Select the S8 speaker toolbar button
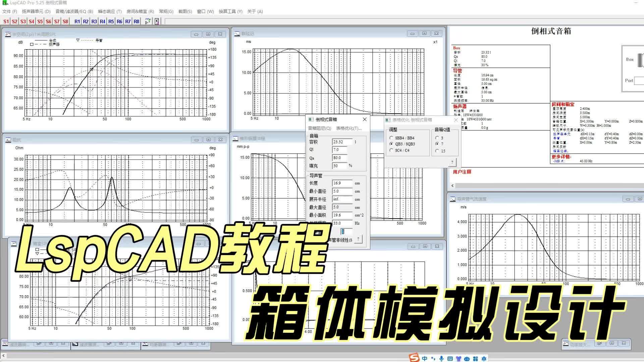 pyautogui.click(x=65, y=21)
